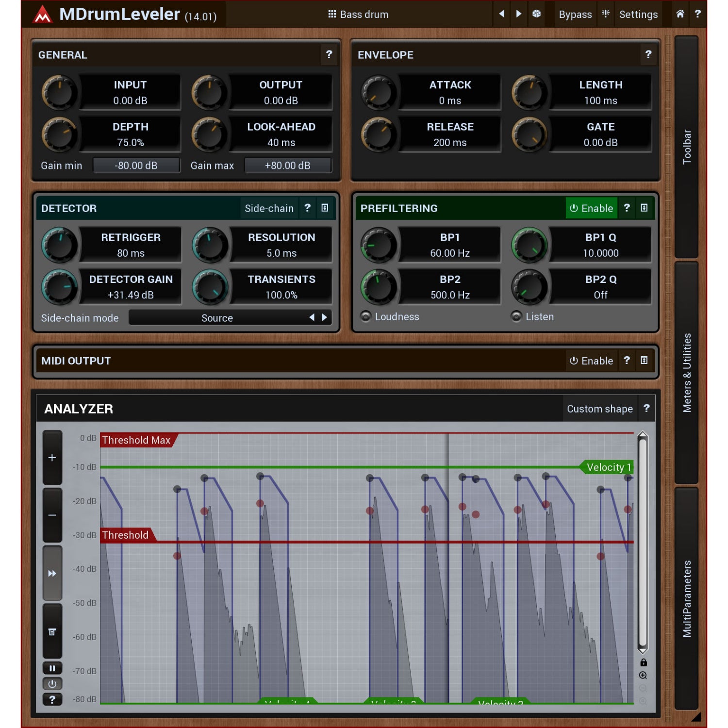Select next Side-chain mode arrow
728x728 pixels.
(325, 317)
